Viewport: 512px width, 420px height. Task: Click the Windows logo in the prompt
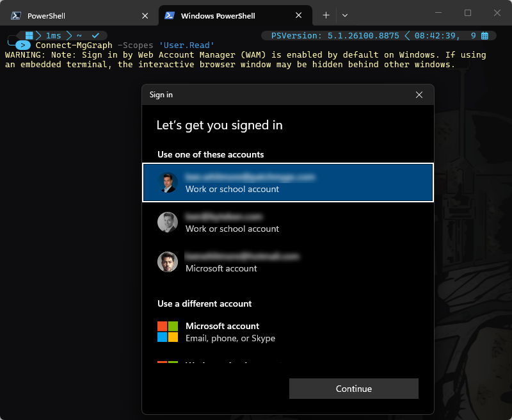point(29,35)
